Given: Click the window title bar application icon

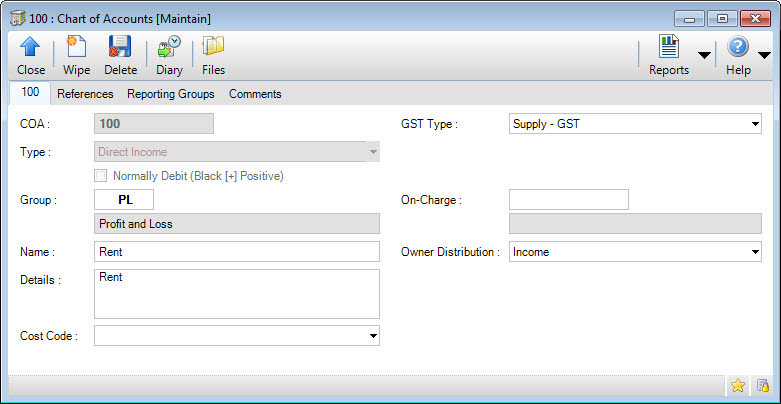Looking at the screenshot, I should pyautogui.click(x=18, y=19).
